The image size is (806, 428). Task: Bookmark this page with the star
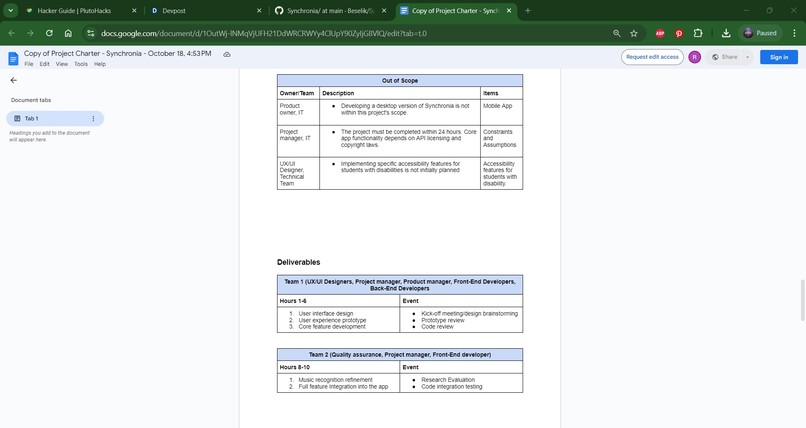[x=634, y=33]
